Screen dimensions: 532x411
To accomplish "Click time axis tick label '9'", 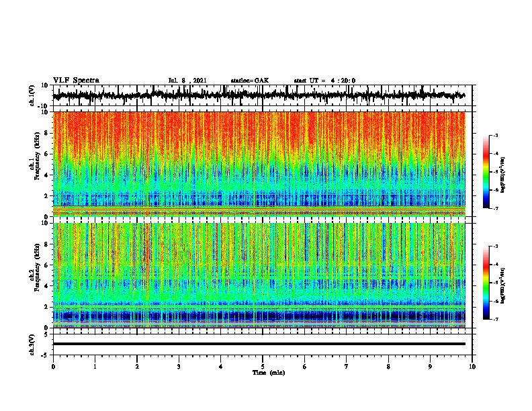I will pyautogui.click(x=430, y=367).
